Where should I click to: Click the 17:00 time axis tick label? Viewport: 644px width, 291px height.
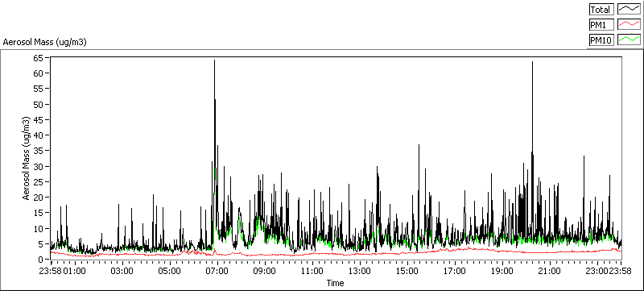click(455, 272)
